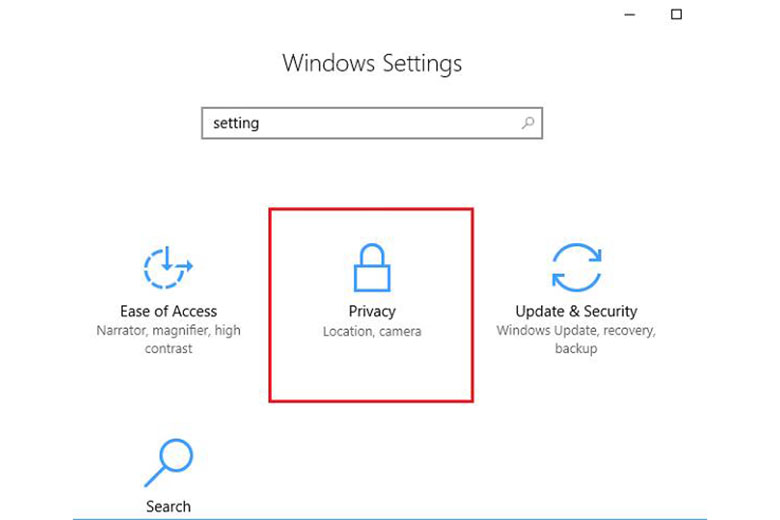This screenshot has width=780, height=520.
Task: Open the Update & Security settings tile
Action: pyautogui.click(x=576, y=300)
